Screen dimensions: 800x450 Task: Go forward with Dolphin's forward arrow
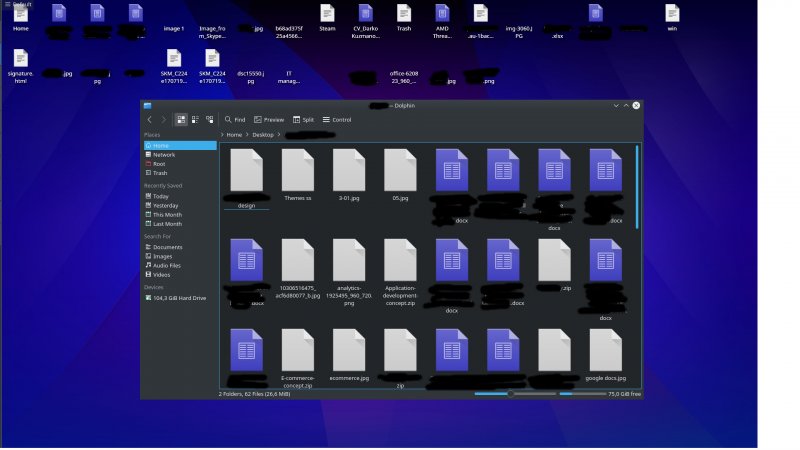point(164,120)
